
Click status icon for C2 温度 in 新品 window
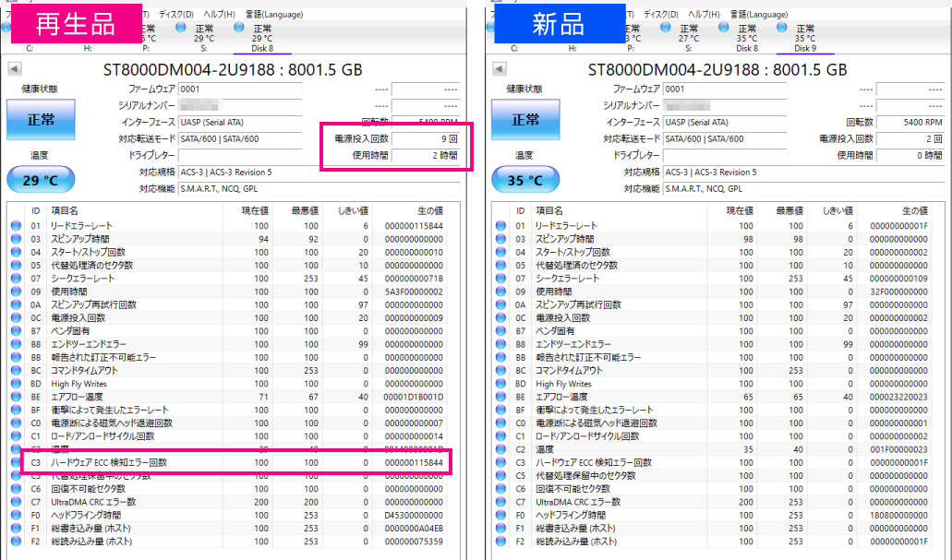[500, 449]
